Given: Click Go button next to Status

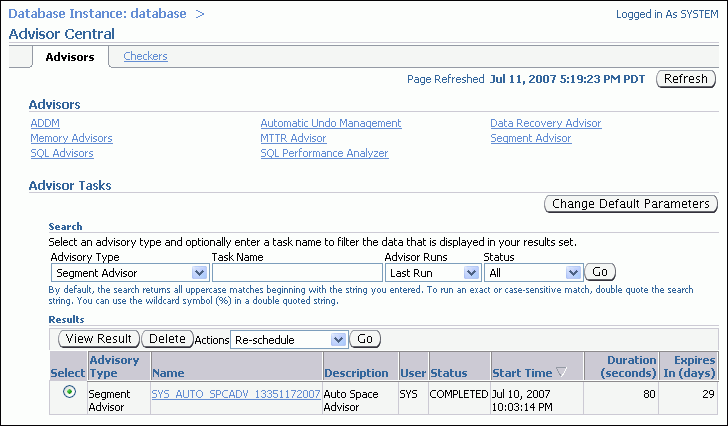Looking at the screenshot, I should (x=600, y=272).
